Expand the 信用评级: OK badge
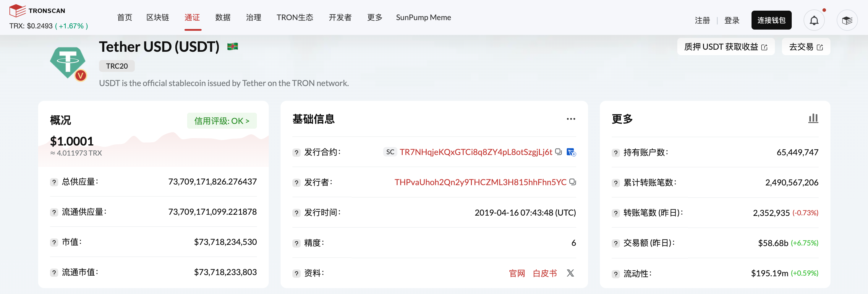This screenshot has height=294, width=868. 222,121
